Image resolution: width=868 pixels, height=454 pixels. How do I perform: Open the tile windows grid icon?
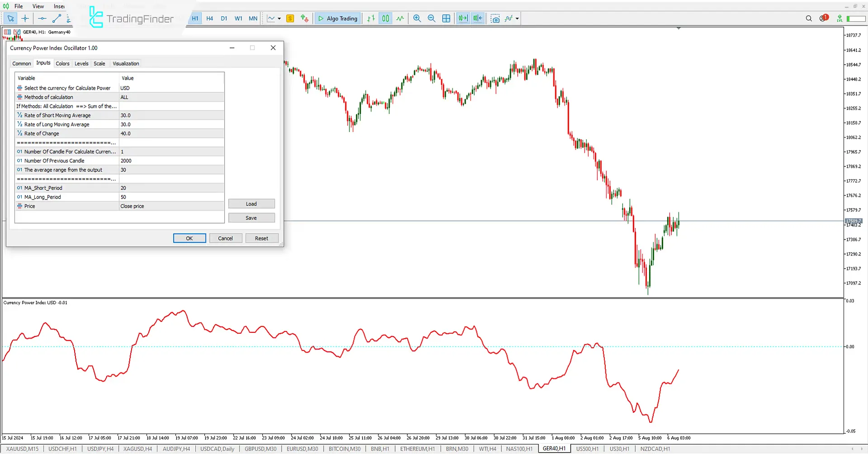pyautogui.click(x=446, y=19)
